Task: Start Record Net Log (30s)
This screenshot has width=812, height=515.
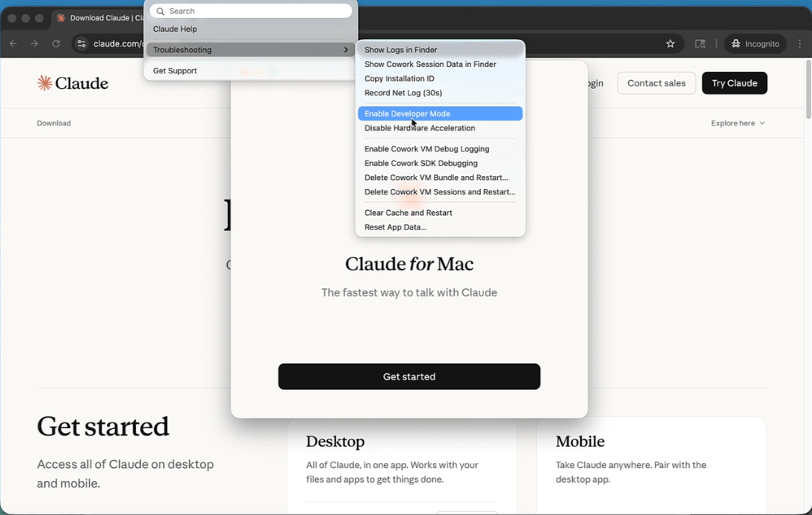Action: [440, 93]
